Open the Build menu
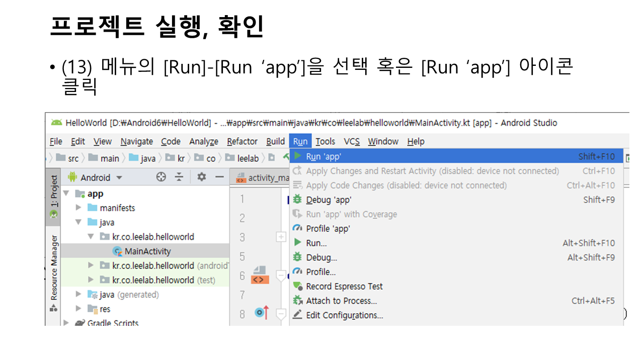Viewport: 644px width, 362px height. [x=275, y=142]
